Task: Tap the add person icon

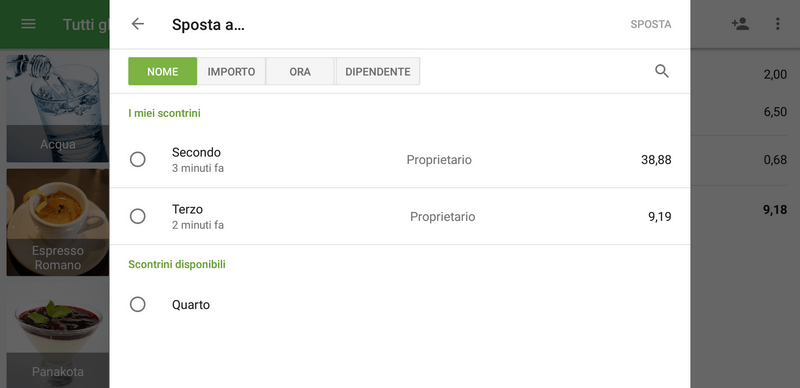Action: pyautogui.click(x=740, y=24)
